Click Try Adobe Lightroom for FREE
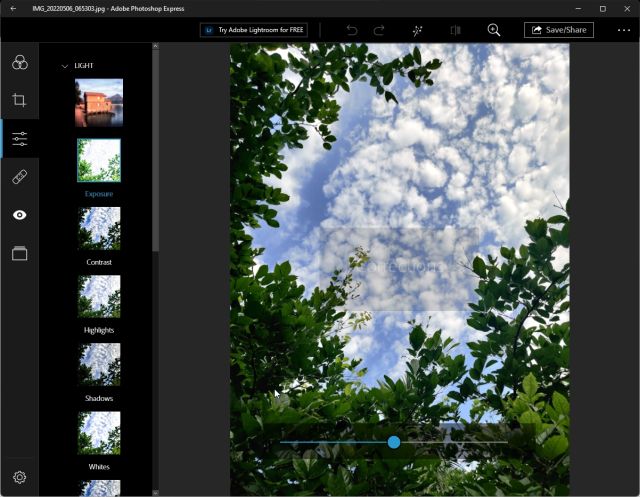This screenshot has width=640, height=497. [253, 30]
